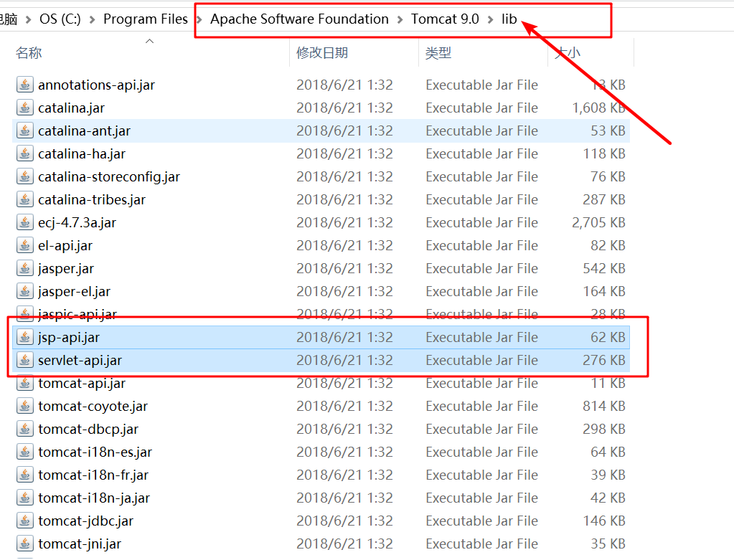The image size is (734, 560).
Task: Navigate to Tomcat 9.0 breadcrumb
Action: pos(445,19)
